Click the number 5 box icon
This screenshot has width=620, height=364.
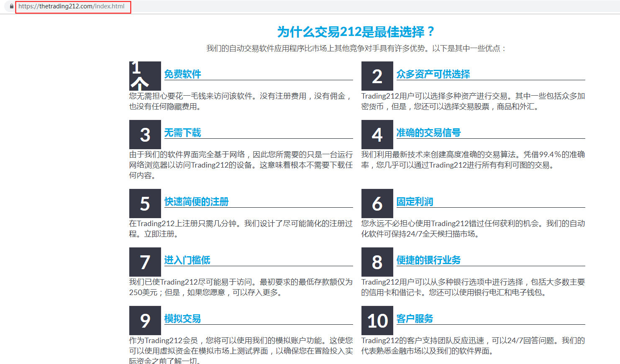coord(145,204)
